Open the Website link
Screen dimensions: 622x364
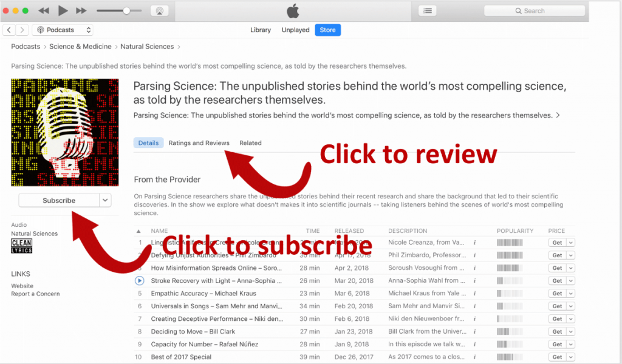22,286
